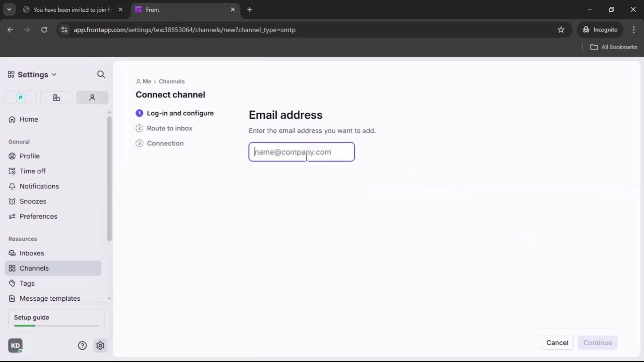Viewport: 644px width, 362px height.
Task: Open the Settings search icon
Action: [101, 74]
